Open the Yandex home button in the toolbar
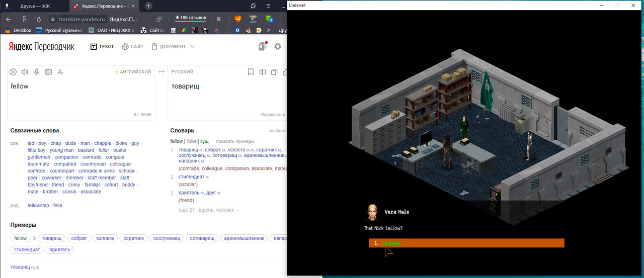The image size is (644, 278). (x=24, y=19)
